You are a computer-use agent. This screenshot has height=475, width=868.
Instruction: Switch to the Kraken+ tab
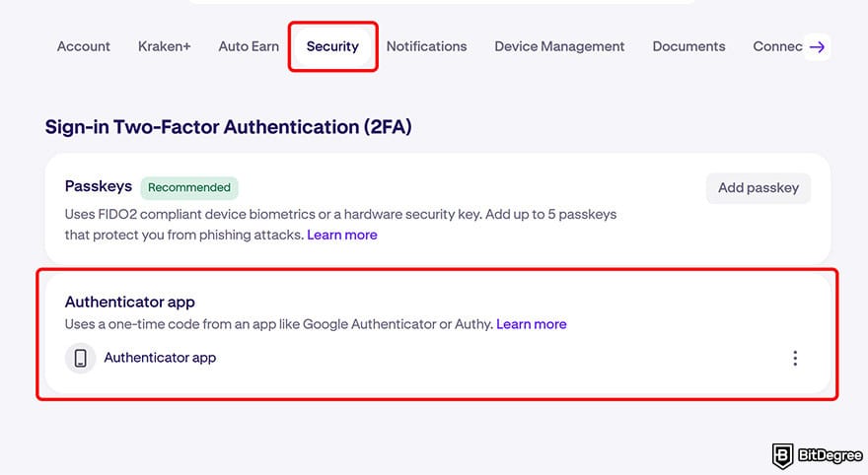coord(165,46)
